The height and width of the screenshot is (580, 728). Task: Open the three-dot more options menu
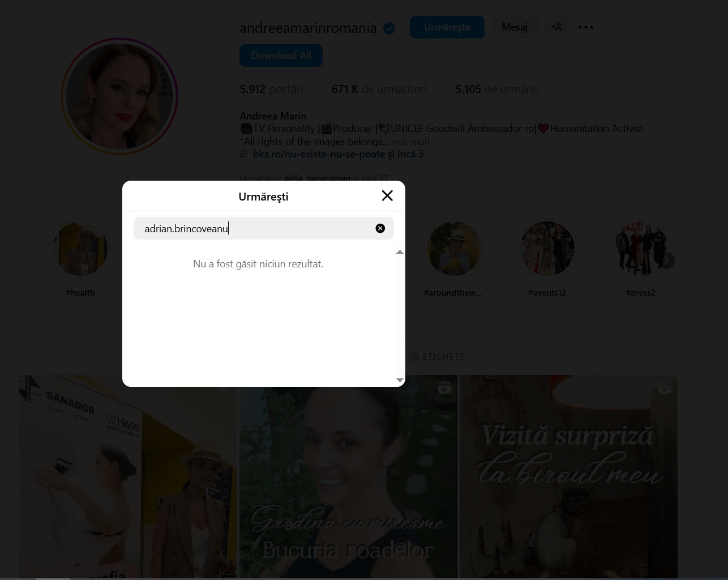click(586, 27)
